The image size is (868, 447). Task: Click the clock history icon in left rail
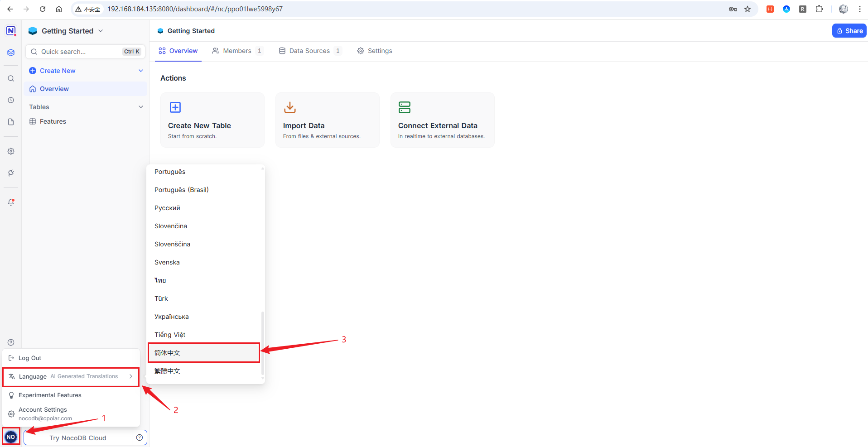(x=11, y=100)
